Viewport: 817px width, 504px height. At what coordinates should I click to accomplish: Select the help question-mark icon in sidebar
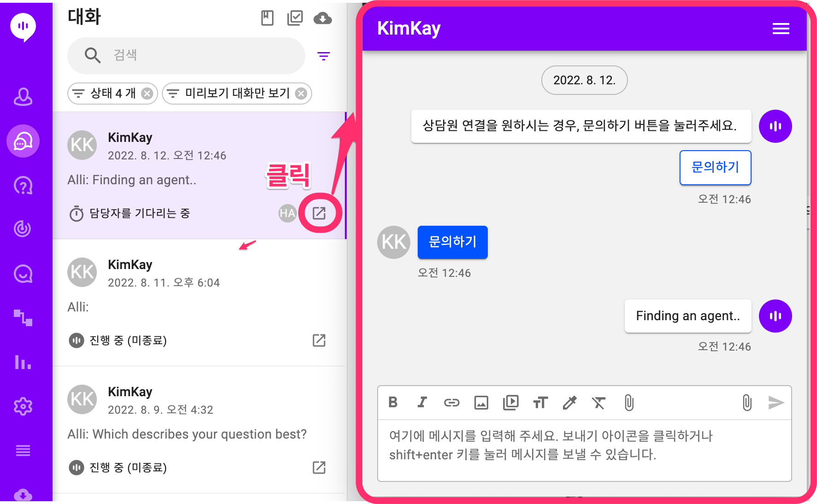tap(23, 185)
